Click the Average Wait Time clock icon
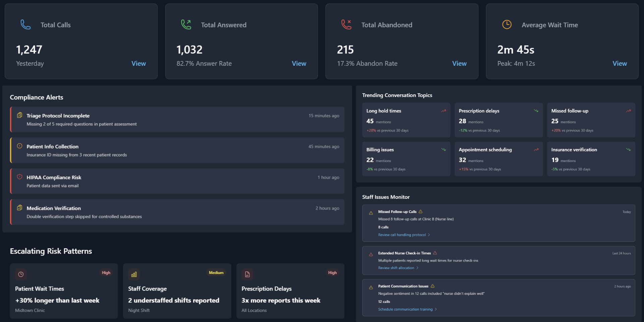644x322 pixels. (507, 24)
